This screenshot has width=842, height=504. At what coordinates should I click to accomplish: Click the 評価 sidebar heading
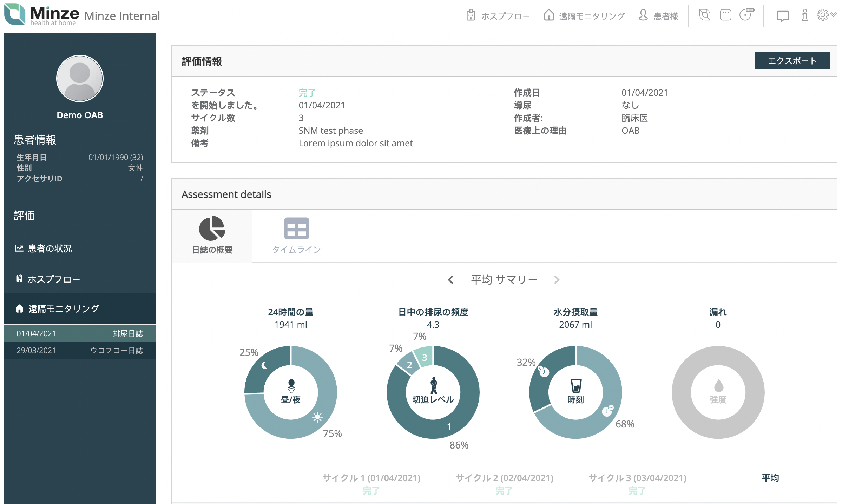[x=24, y=215]
